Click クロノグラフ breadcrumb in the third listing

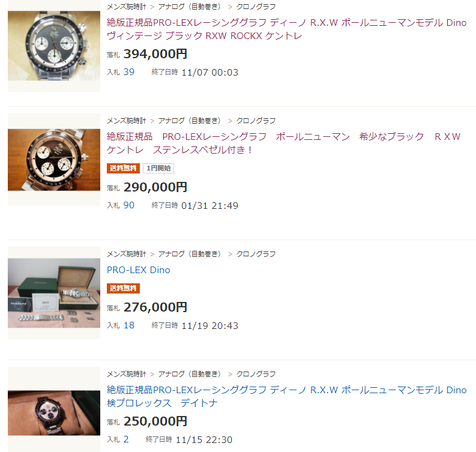(x=256, y=254)
